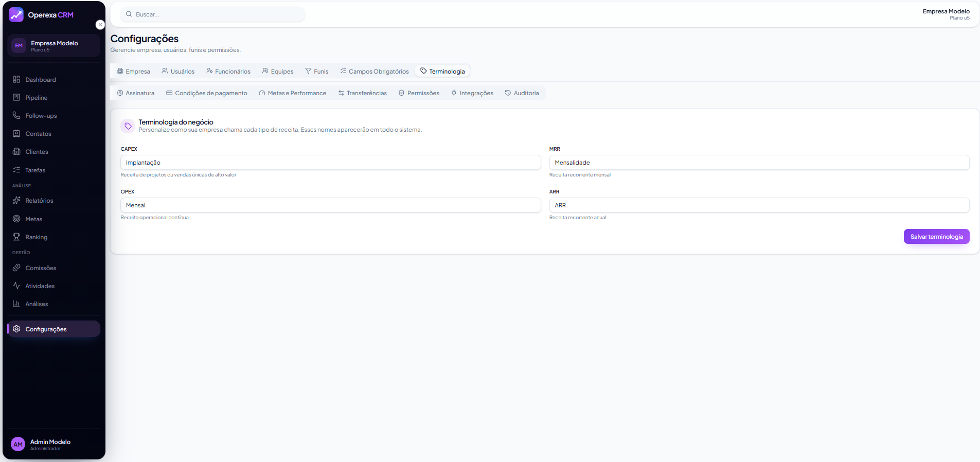
Task: Open the Empresa tab
Action: pos(134,71)
